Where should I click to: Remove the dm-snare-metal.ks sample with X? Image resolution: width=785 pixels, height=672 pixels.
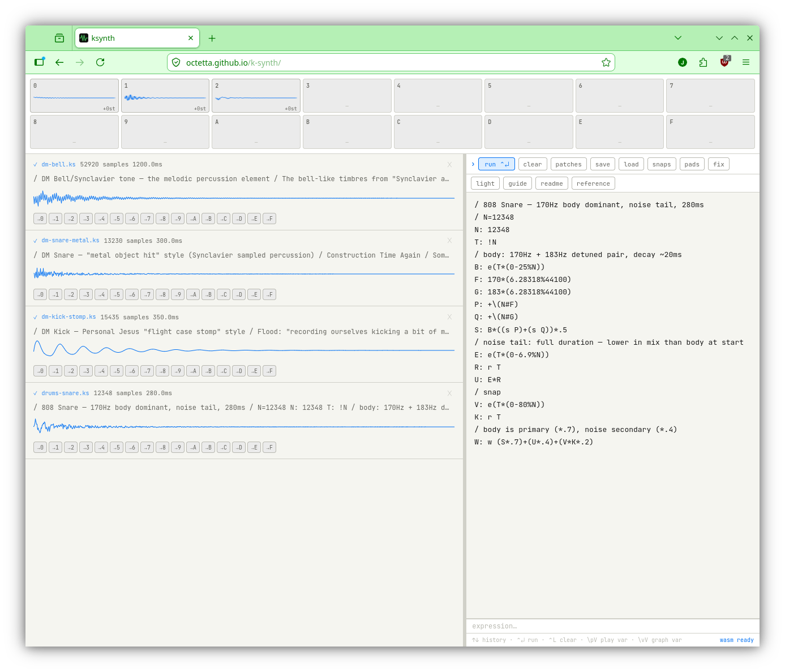450,241
